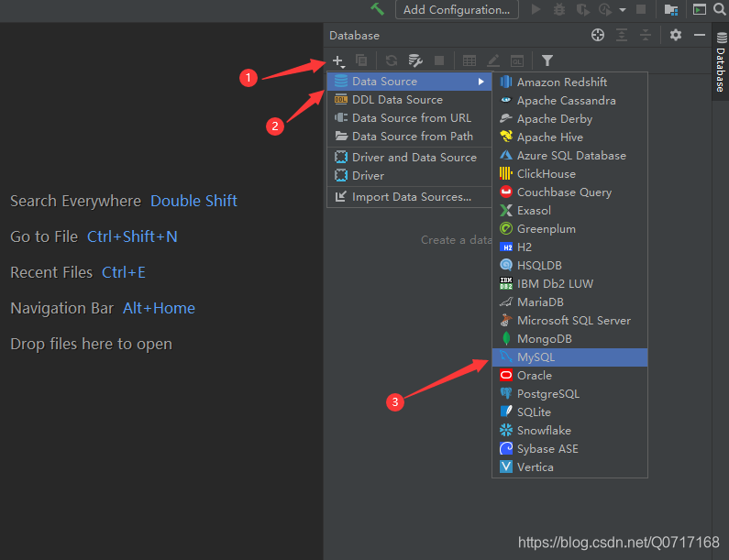This screenshot has width=729, height=560.
Task: Select Driver and Data Source entry
Action: pos(409,157)
